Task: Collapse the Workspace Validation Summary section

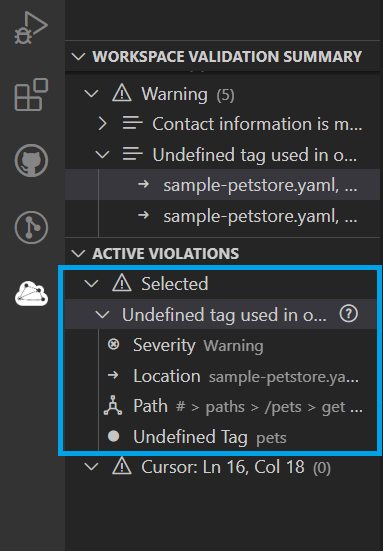Action: (x=78, y=57)
